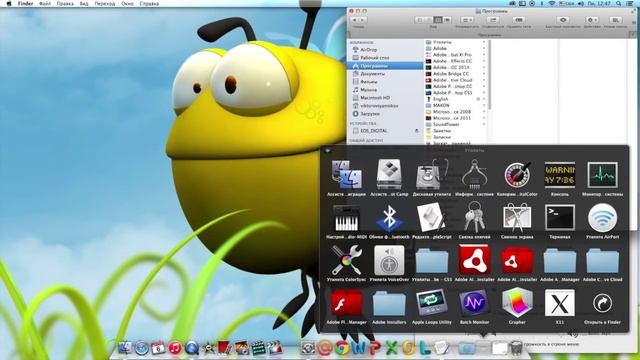Click Open in Finder (Открыть в Finder)
640x360 pixels.
[602, 303]
